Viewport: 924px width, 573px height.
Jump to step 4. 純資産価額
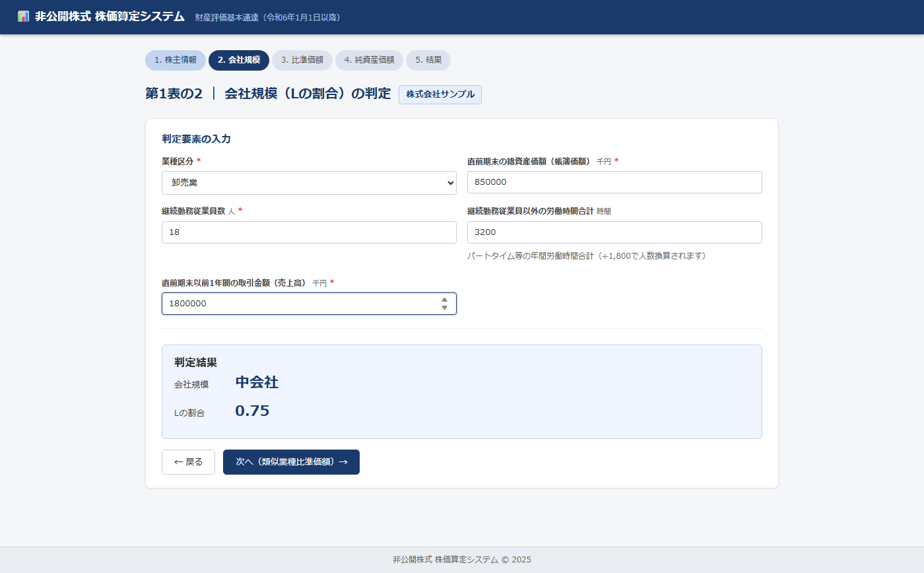(x=369, y=60)
